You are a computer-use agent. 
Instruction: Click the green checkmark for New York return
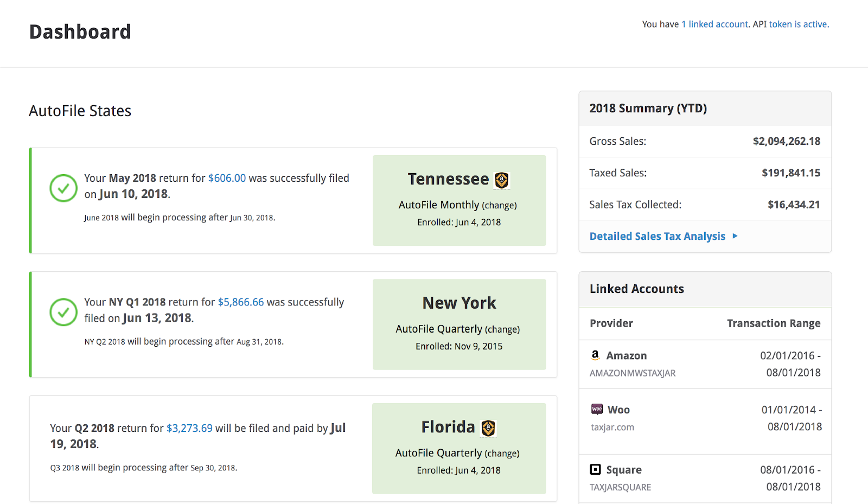63,312
